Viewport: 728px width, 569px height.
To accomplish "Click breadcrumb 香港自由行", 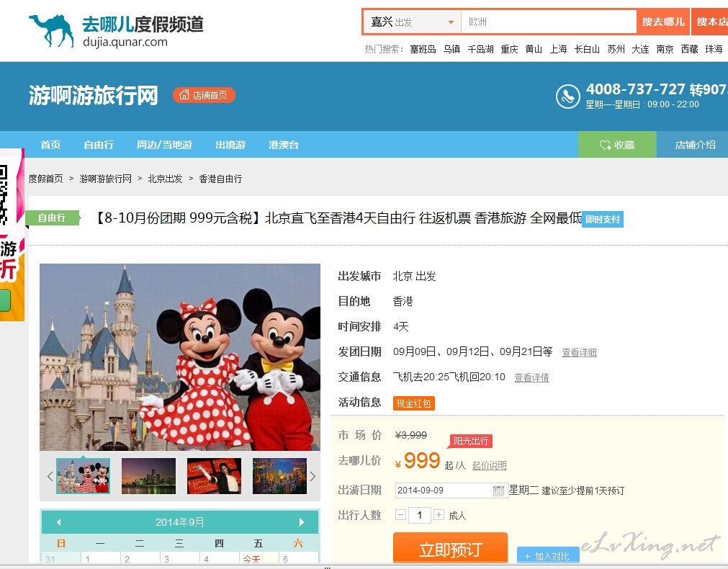I will tap(220, 179).
